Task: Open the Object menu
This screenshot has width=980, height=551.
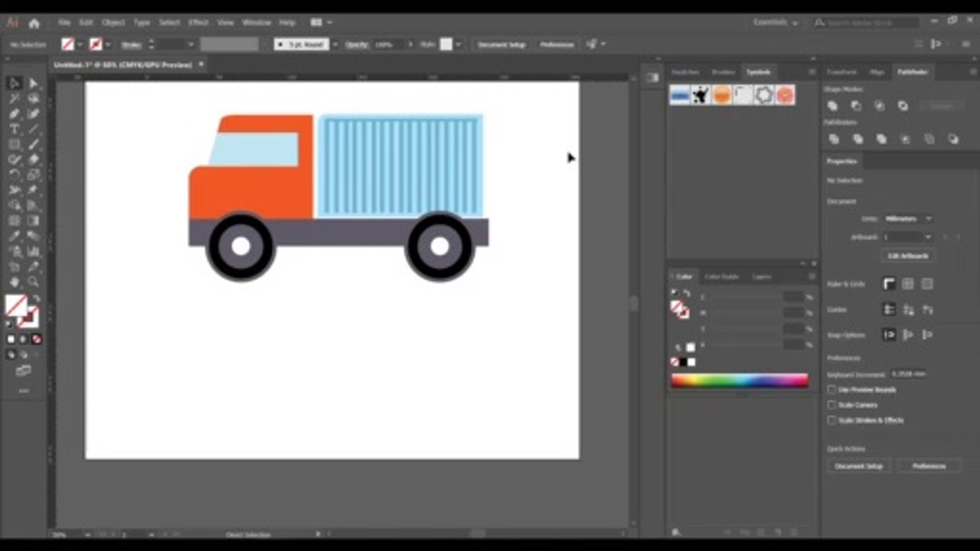Action: (113, 23)
